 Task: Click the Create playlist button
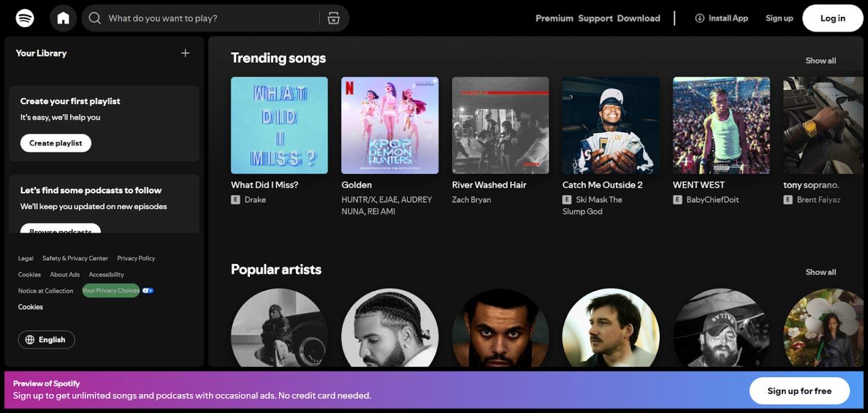[x=56, y=143]
